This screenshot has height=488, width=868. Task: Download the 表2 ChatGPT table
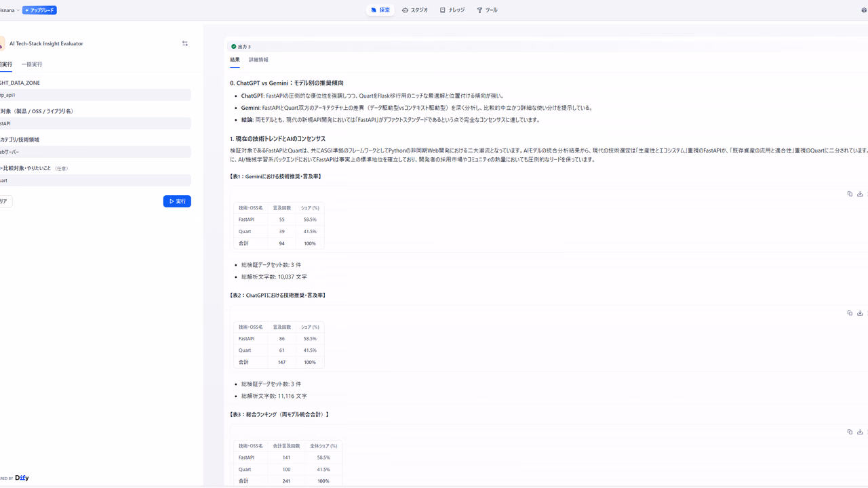coord(860,313)
